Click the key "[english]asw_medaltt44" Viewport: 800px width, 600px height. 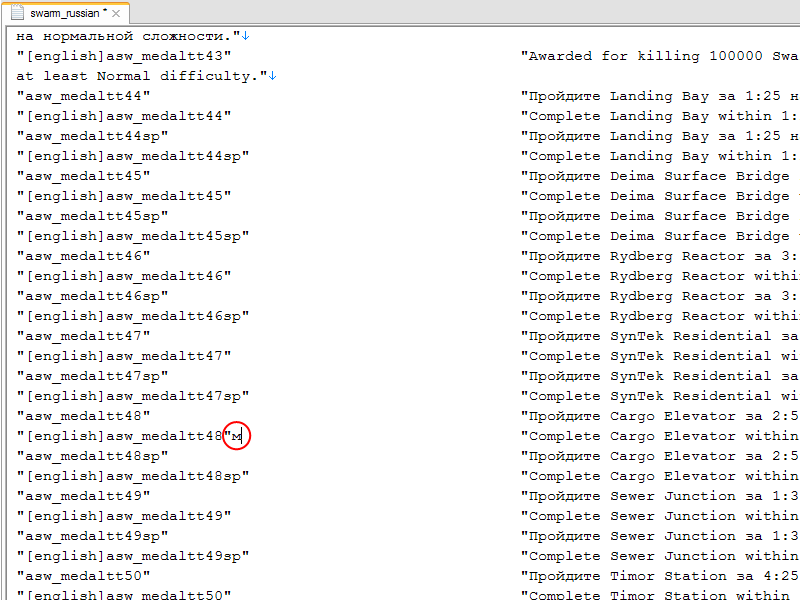click(x=124, y=116)
